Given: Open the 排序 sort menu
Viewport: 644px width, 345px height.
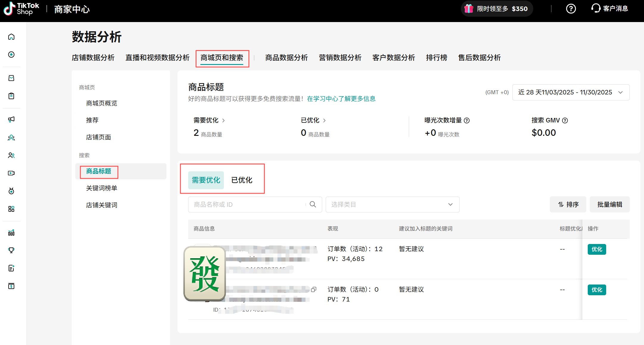Looking at the screenshot, I should click(x=568, y=204).
